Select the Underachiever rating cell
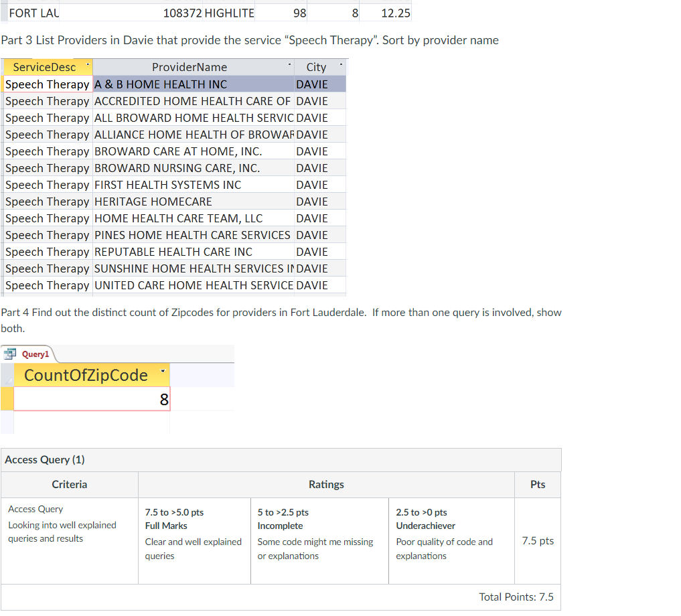Viewport: 681px width, 616px height. [x=452, y=541]
